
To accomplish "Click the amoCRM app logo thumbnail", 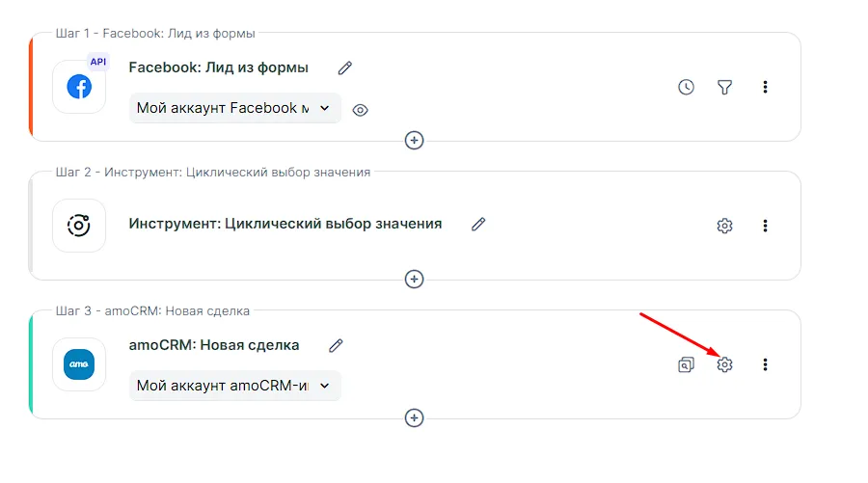I will pos(79,364).
